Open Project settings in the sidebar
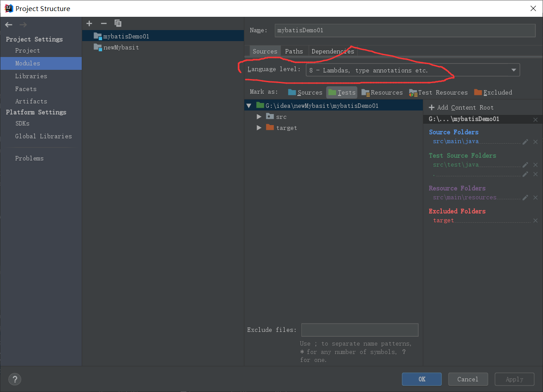Viewport: 543px width, 392px height. (x=27, y=50)
